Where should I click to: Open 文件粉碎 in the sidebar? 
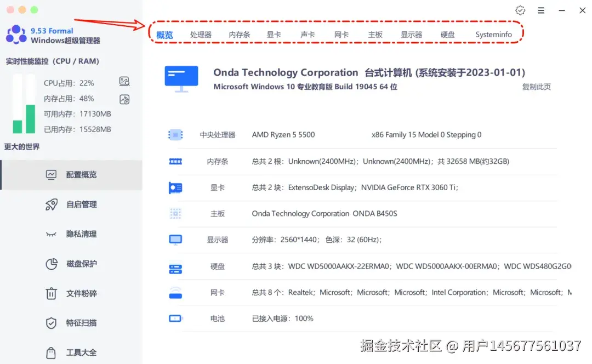(x=72, y=293)
